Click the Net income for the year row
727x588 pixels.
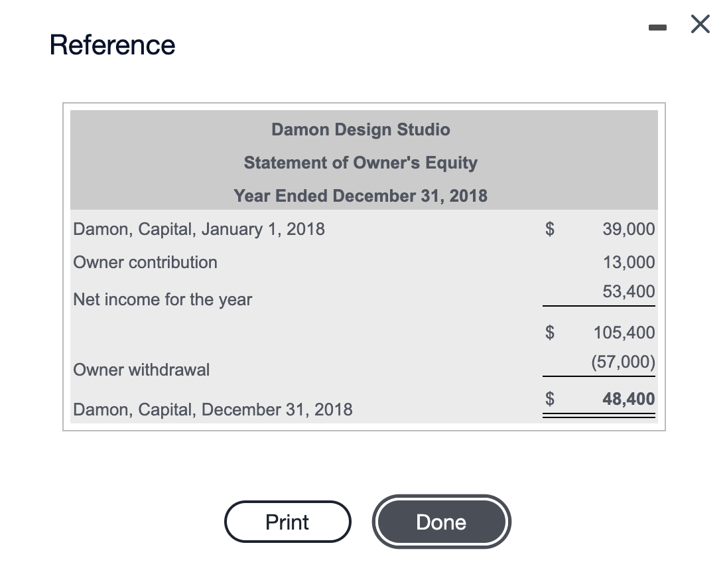162,299
